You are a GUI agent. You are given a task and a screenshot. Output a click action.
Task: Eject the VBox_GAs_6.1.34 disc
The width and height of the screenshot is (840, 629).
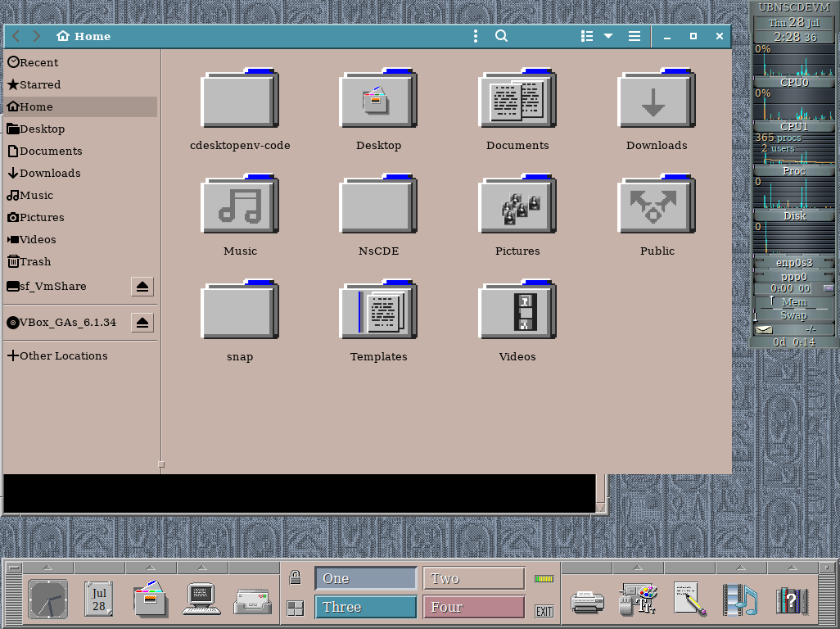point(142,323)
